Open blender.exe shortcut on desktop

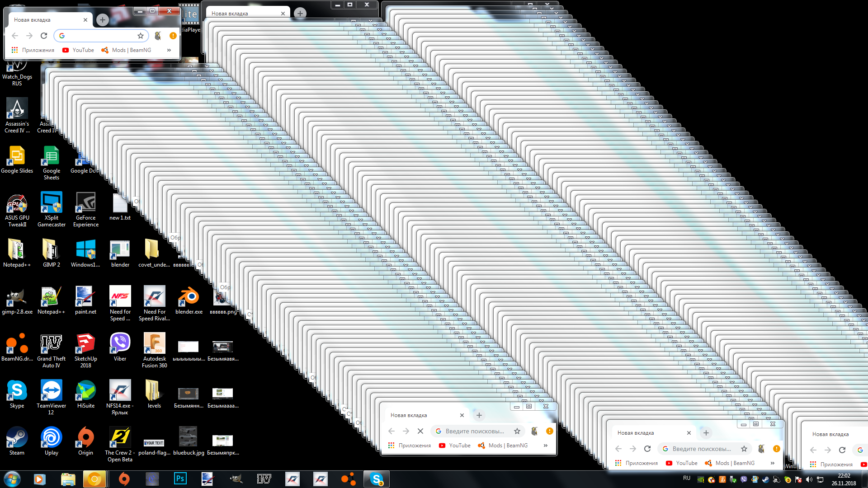189,296
